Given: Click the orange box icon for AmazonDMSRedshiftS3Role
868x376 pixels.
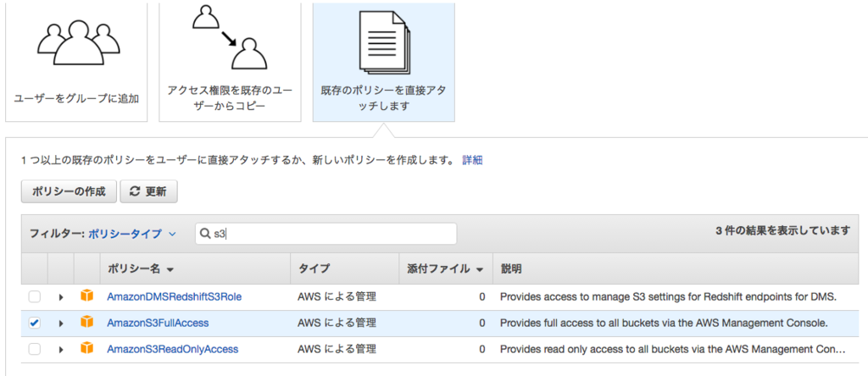Looking at the screenshot, I should [87, 296].
